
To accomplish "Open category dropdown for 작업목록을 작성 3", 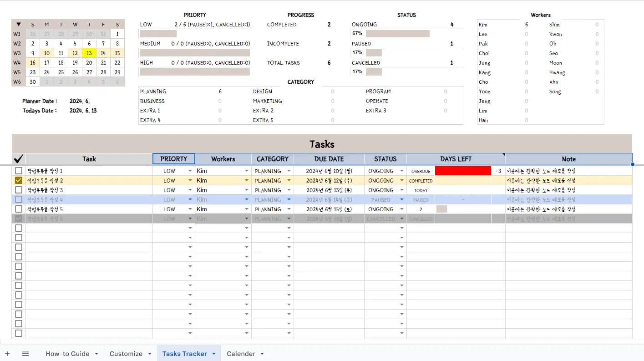I will tap(289, 190).
